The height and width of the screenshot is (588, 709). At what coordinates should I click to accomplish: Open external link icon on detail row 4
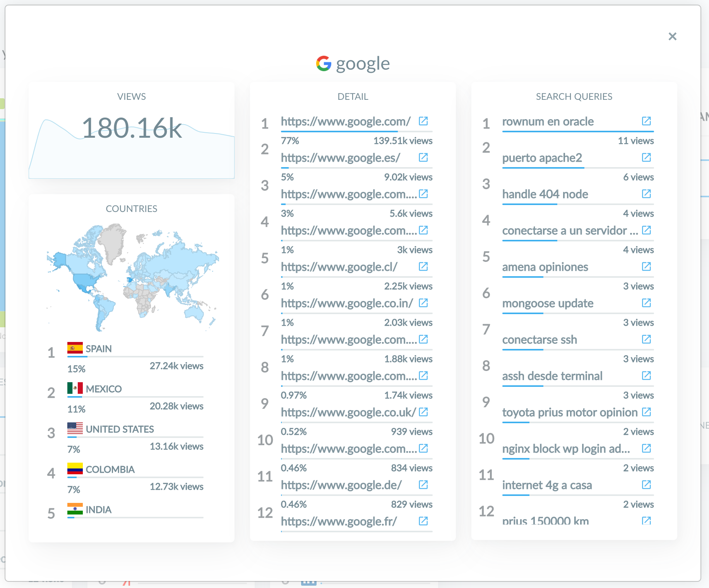tap(423, 230)
